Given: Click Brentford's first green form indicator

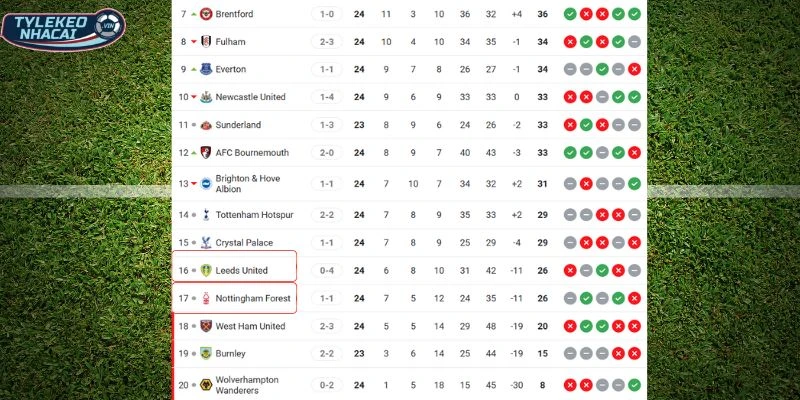Looking at the screenshot, I should (x=569, y=14).
